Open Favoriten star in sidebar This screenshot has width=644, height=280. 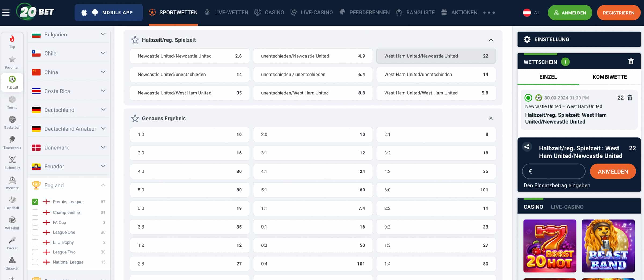pos(12,62)
